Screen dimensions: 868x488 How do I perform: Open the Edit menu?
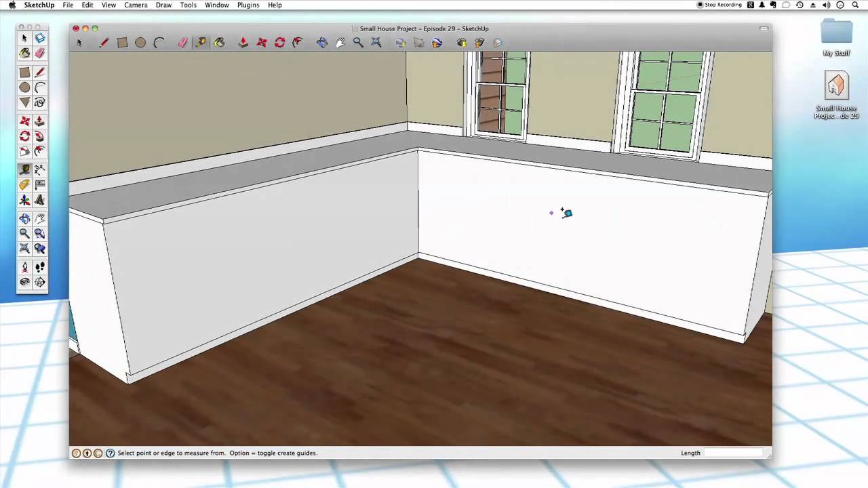click(x=87, y=5)
